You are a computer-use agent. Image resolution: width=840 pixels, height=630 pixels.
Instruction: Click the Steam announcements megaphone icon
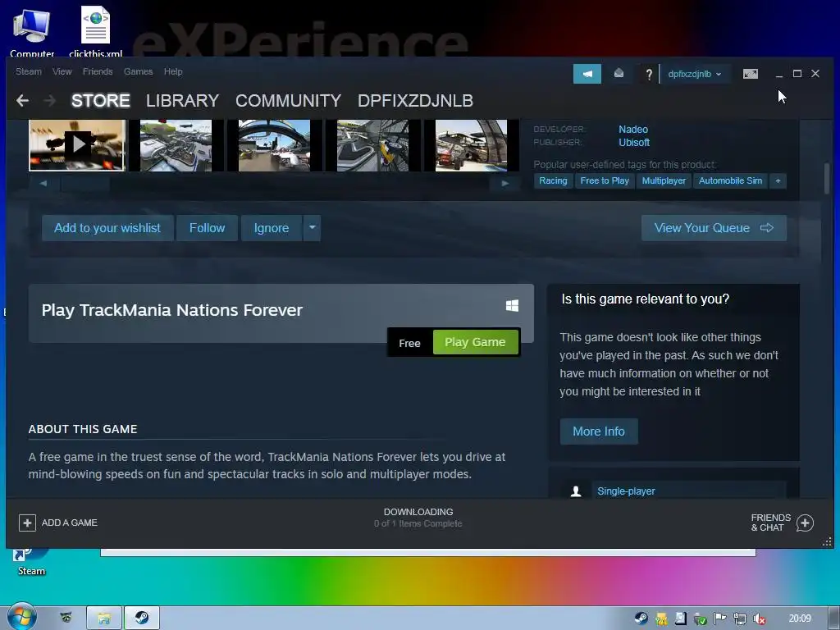[587, 74]
